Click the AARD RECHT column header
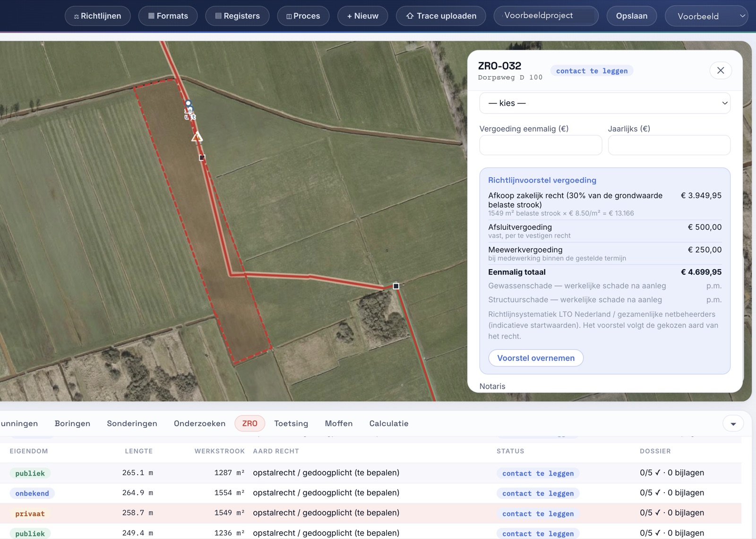Screen dimensions: 756x539 pos(276,451)
